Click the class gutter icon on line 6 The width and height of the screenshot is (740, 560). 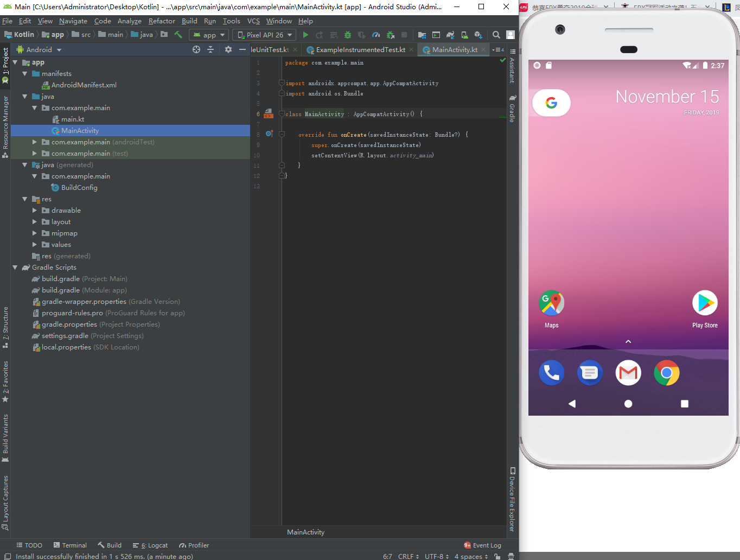click(x=269, y=114)
